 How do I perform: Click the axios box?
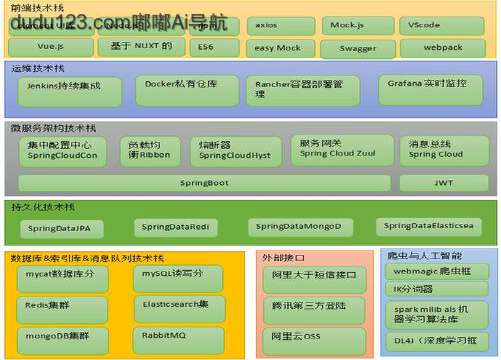281,26
